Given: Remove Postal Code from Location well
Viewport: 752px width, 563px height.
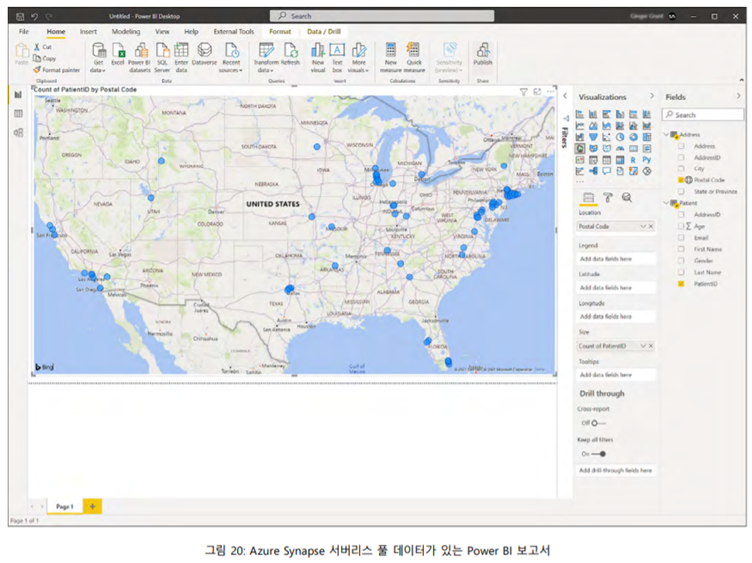Looking at the screenshot, I should pyautogui.click(x=651, y=226).
